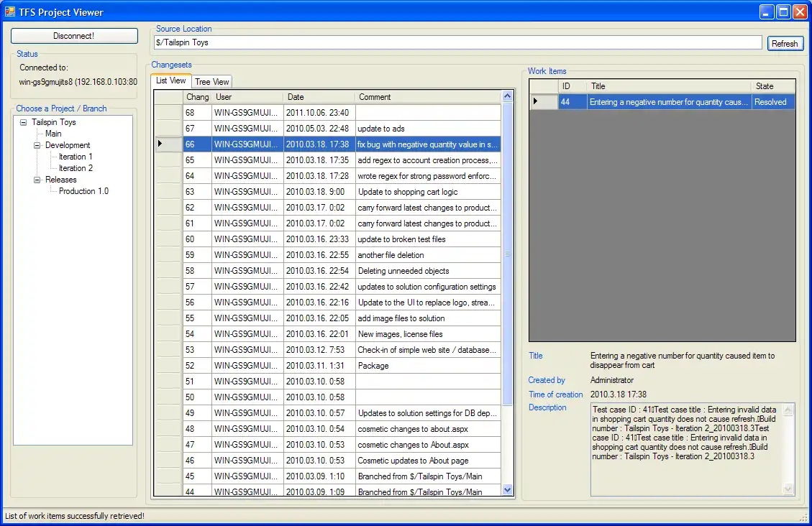812x526 pixels.
Task: Maximize the TFS Project Viewer window
Action: coord(783,11)
